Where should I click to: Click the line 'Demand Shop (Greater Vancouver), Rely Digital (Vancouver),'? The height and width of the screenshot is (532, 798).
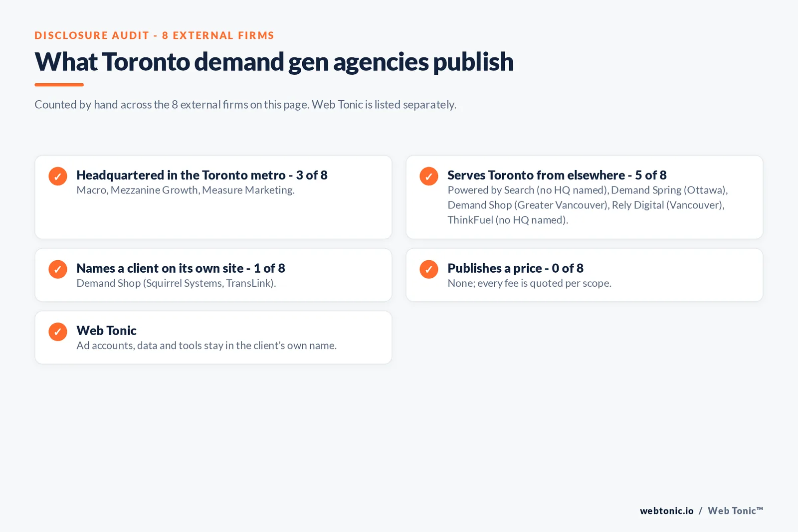point(586,205)
